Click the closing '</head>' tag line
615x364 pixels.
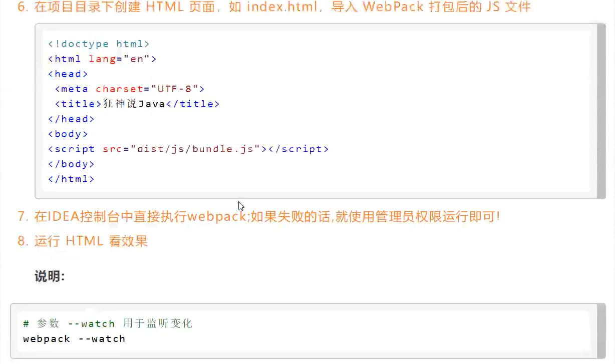pos(71,119)
